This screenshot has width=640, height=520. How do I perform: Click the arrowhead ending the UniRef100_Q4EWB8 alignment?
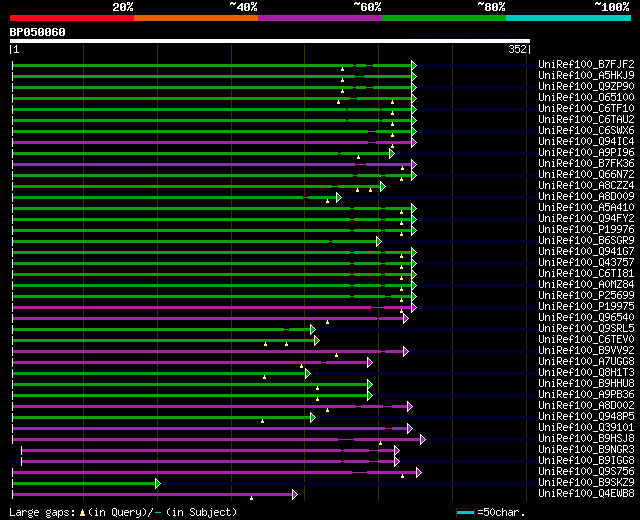point(295,495)
